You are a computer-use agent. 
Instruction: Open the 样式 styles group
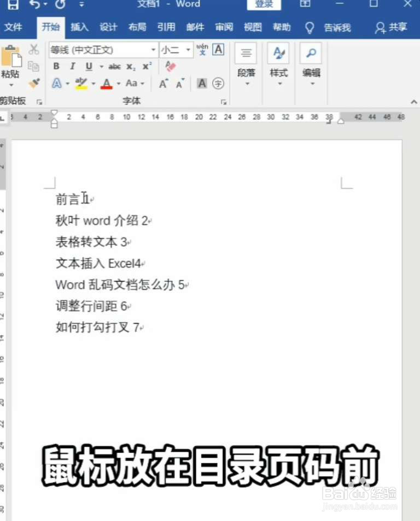(278, 64)
